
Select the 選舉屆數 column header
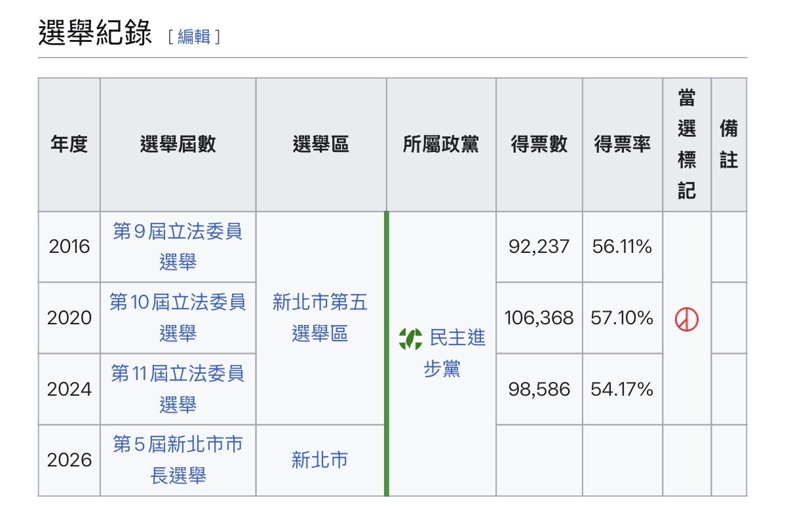[178, 145]
